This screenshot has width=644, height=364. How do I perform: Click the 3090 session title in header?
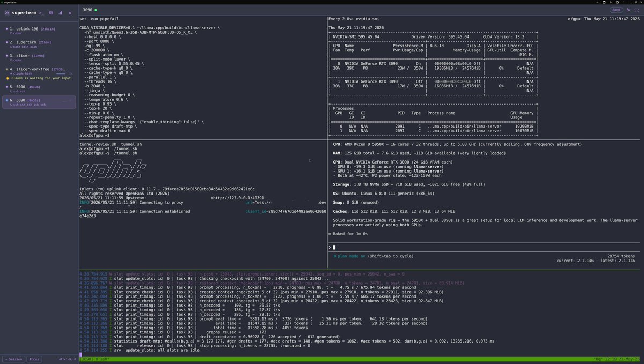click(x=87, y=10)
